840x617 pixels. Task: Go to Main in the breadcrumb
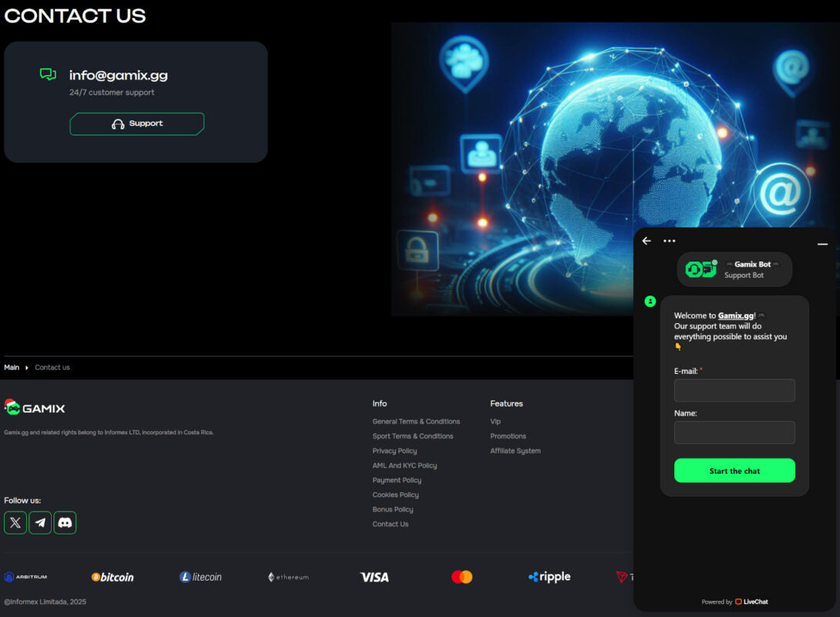tap(12, 367)
